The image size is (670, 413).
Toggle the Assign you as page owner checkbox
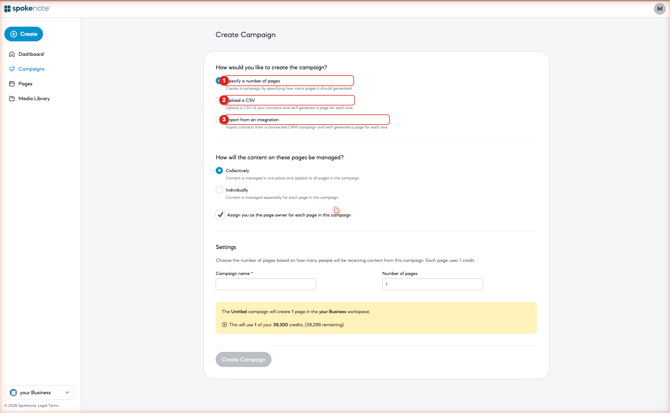[x=220, y=214]
